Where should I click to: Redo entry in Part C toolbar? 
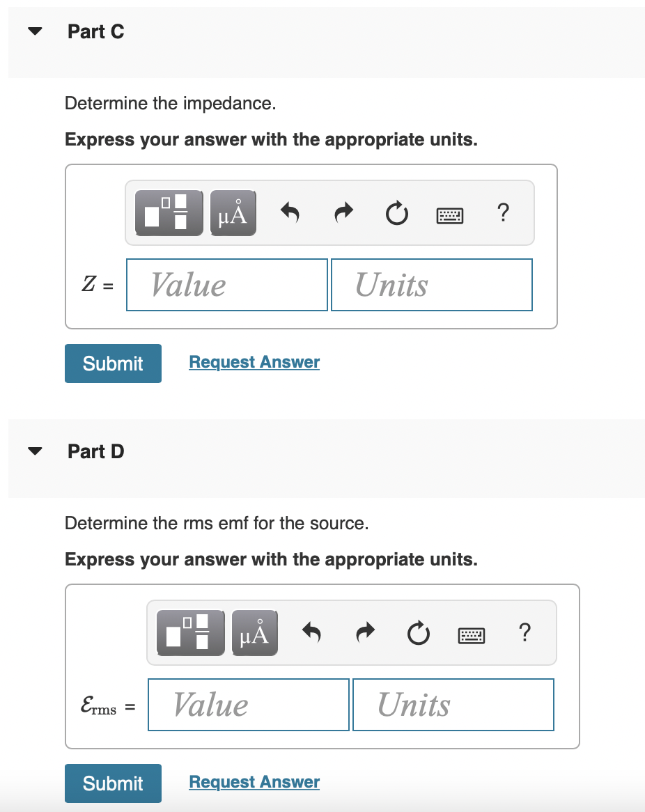tap(343, 213)
